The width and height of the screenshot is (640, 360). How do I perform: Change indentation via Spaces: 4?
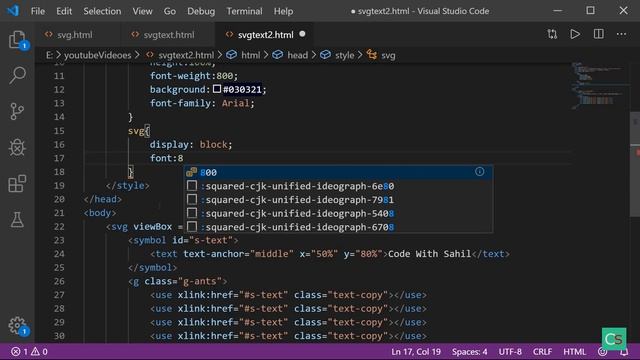pos(469,352)
